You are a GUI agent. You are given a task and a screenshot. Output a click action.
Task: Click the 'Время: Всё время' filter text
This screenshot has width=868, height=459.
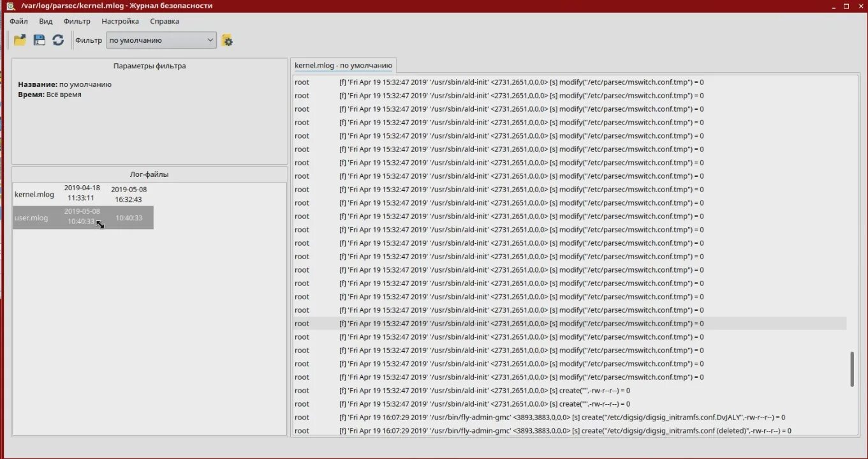coord(50,94)
